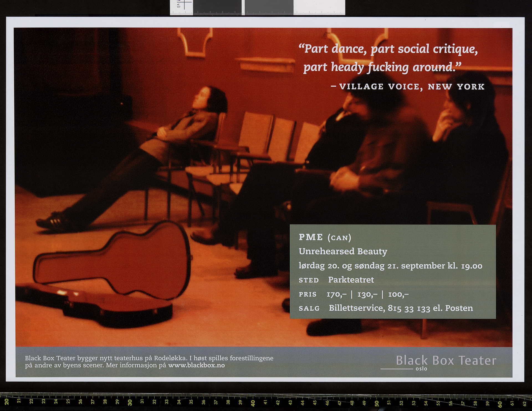This screenshot has width=532, height=411.
Task: Click the 100,- price option
Action: coord(398,294)
